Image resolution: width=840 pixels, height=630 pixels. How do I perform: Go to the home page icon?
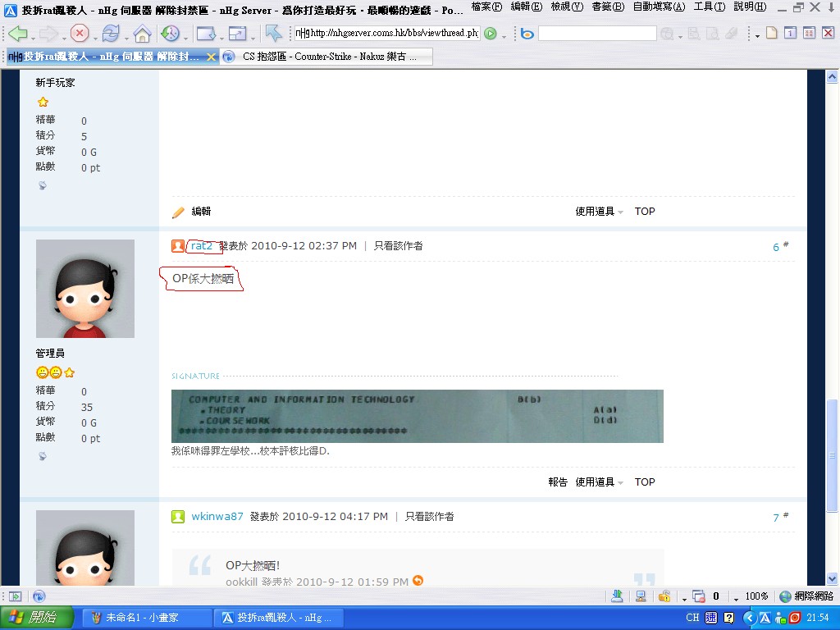(142, 34)
